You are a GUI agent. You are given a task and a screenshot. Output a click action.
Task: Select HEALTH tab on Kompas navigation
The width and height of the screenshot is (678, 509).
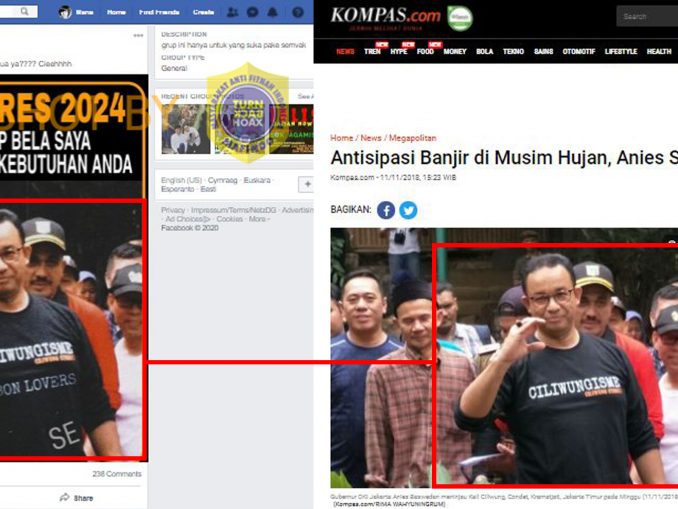coord(659,51)
